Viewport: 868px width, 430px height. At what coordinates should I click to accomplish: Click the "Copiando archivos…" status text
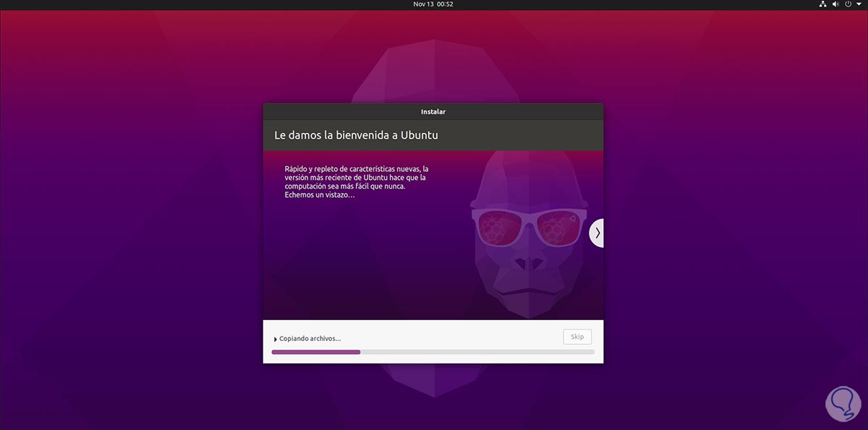[x=310, y=338]
